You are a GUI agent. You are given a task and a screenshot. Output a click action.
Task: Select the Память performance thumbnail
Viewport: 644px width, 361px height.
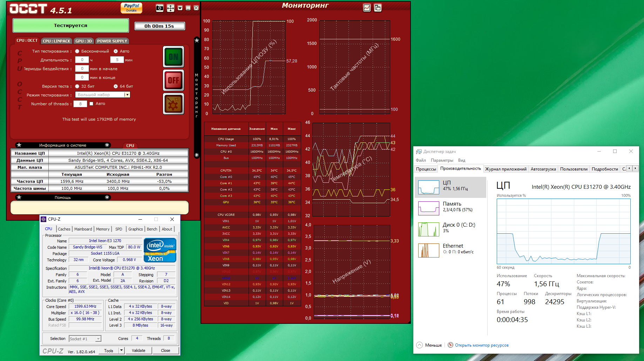pyautogui.click(x=450, y=208)
